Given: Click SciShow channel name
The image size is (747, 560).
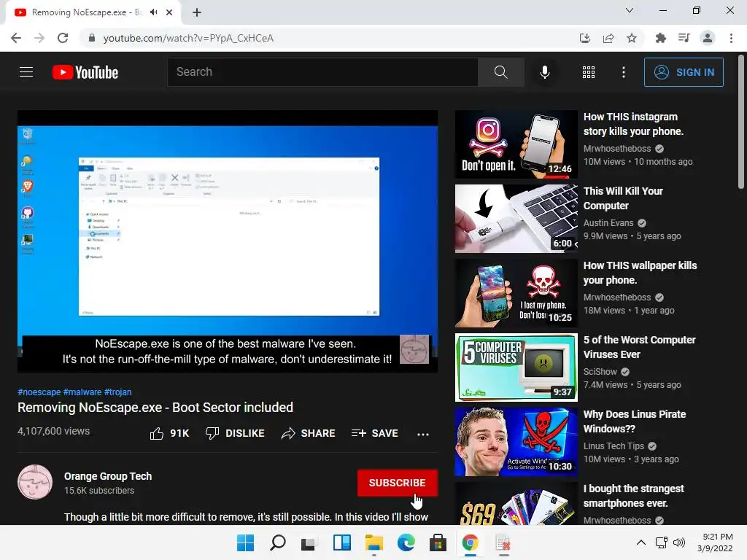Looking at the screenshot, I should click(x=600, y=371).
